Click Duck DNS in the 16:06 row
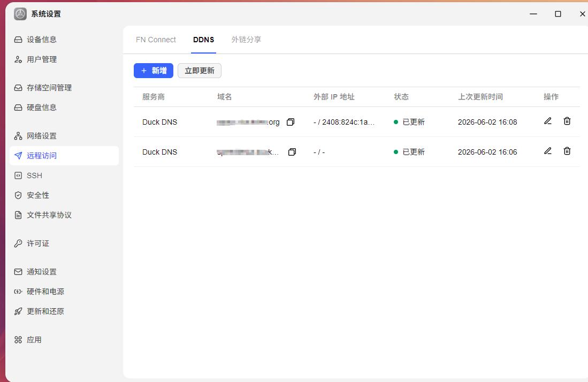This screenshot has height=382, width=588. (160, 152)
